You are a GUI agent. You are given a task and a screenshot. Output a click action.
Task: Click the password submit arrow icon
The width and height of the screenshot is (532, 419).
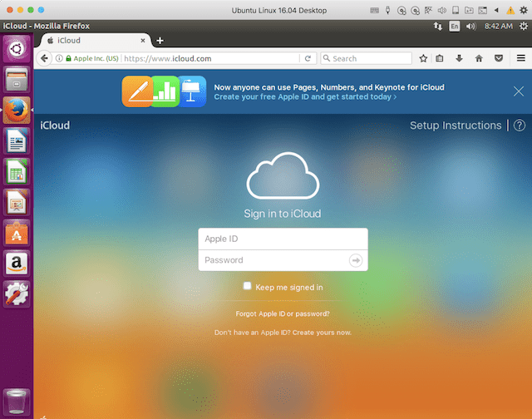point(356,260)
